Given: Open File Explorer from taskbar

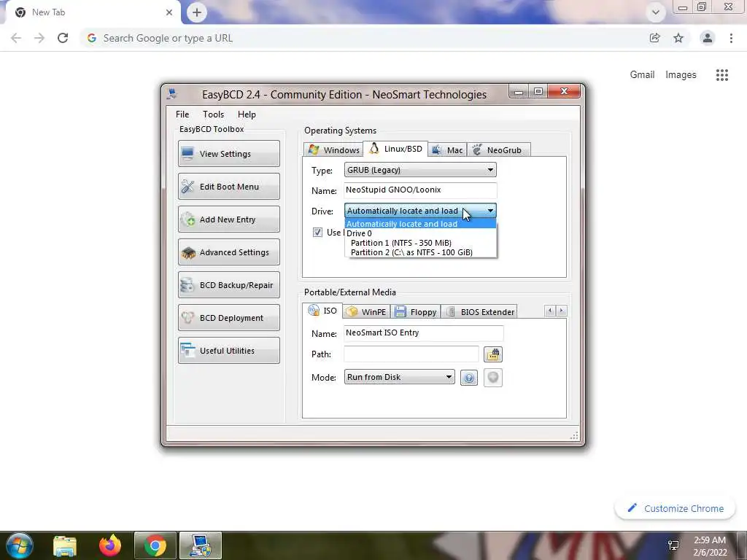Looking at the screenshot, I should pos(65,545).
